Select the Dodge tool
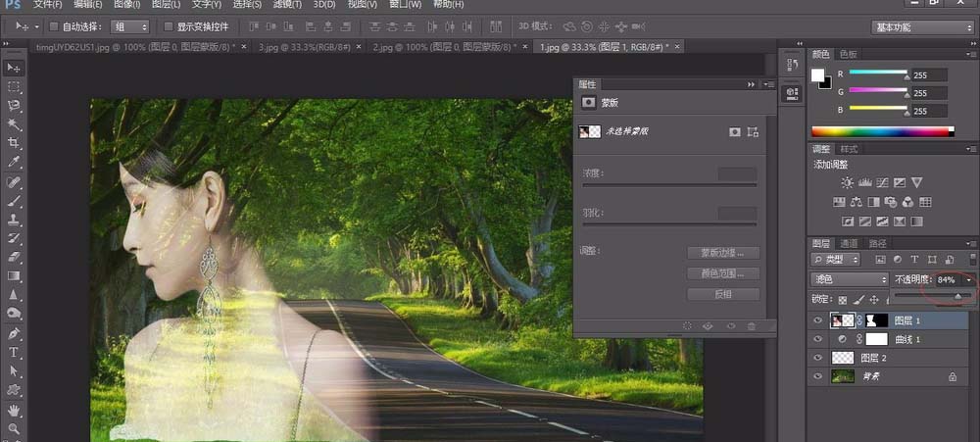The height and width of the screenshot is (442, 980). (13, 314)
